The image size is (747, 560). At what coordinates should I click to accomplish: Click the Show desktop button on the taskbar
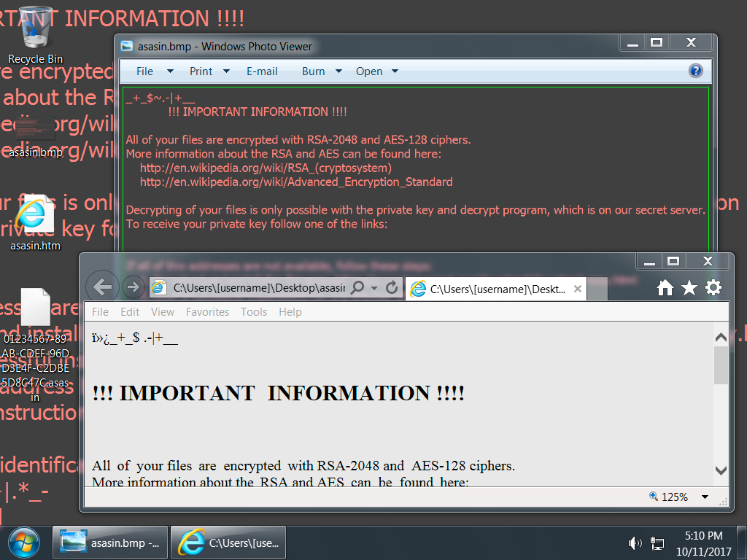[742, 542]
